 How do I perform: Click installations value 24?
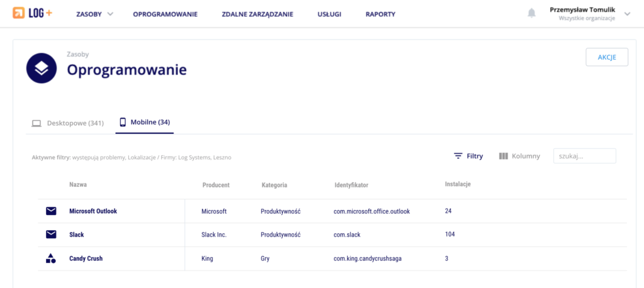point(448,211)
